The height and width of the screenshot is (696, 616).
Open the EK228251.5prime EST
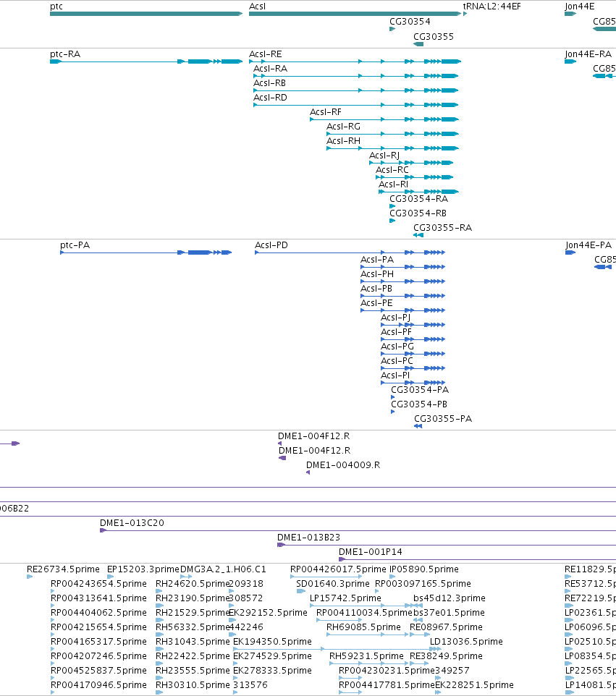click(438, 692)
